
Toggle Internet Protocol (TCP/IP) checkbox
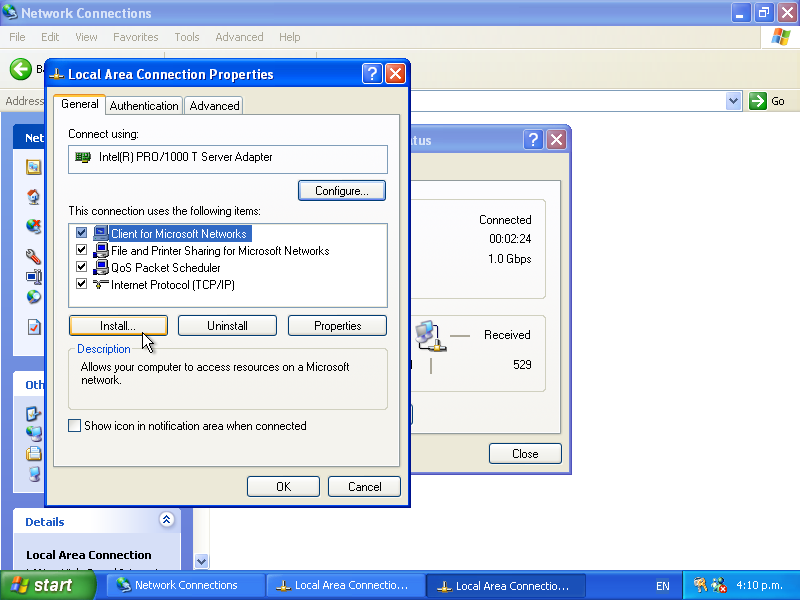(x=81, y=283)
